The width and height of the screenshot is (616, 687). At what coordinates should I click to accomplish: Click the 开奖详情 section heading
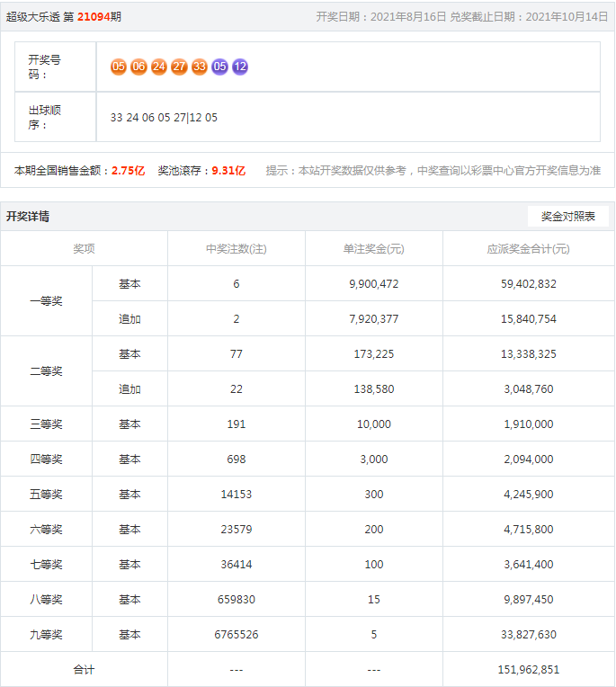(x=28, y=217)
